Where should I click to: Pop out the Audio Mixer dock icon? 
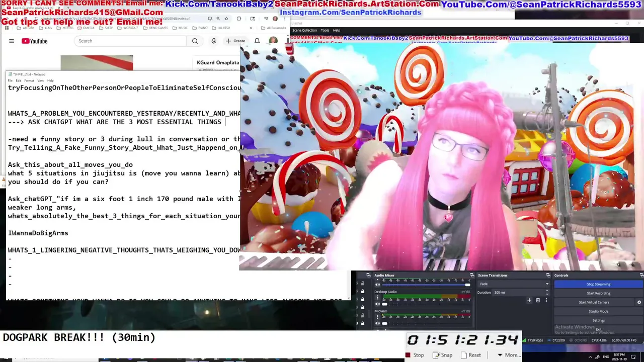[x=472, y=275]
